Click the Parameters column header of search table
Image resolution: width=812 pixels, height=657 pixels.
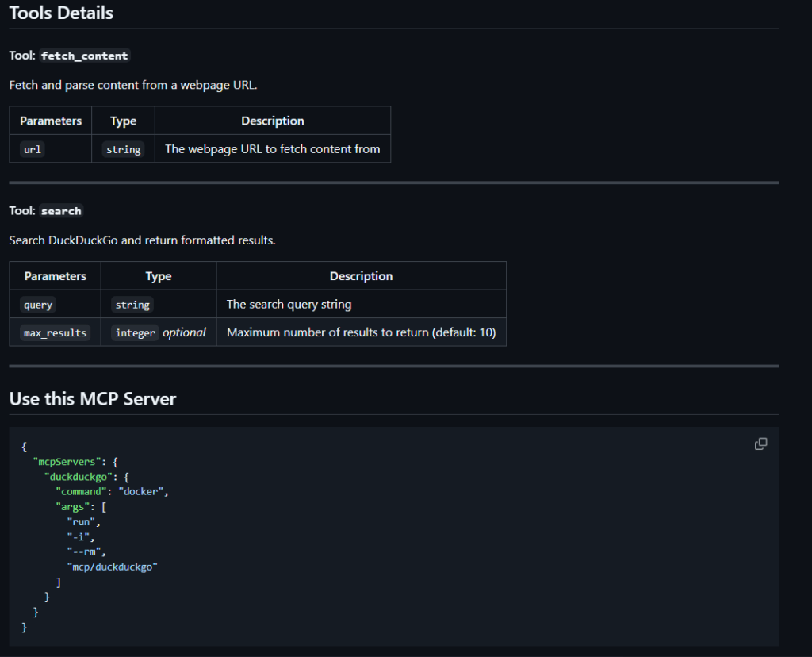coord(54,275)
